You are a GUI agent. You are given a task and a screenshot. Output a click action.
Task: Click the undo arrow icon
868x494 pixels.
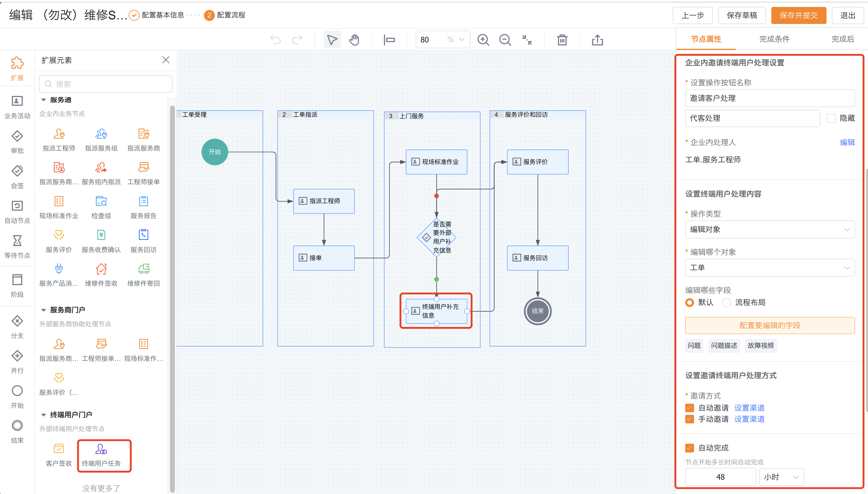click(275, 40)
